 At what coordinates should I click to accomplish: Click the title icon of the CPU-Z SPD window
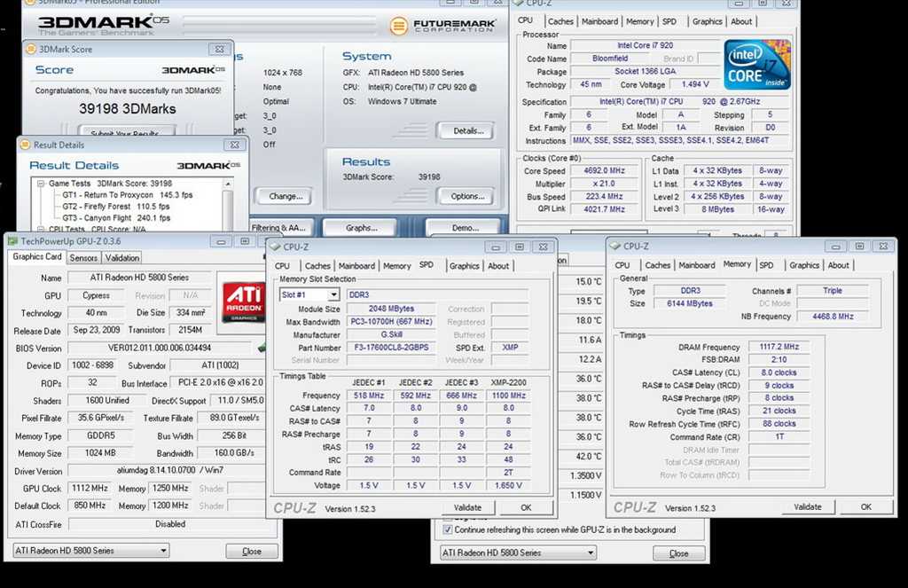(276, 247)
